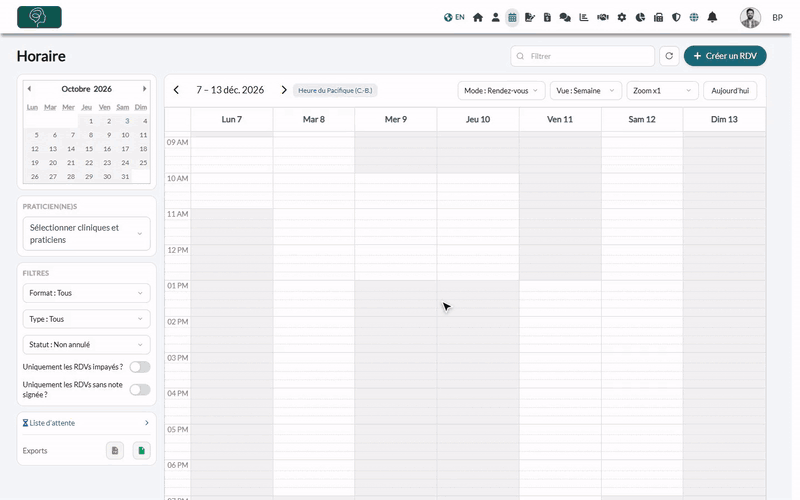Toggle appointments without signed note switch
The height and width of the screenshot is (500, 800).
(x=140, y=390)
